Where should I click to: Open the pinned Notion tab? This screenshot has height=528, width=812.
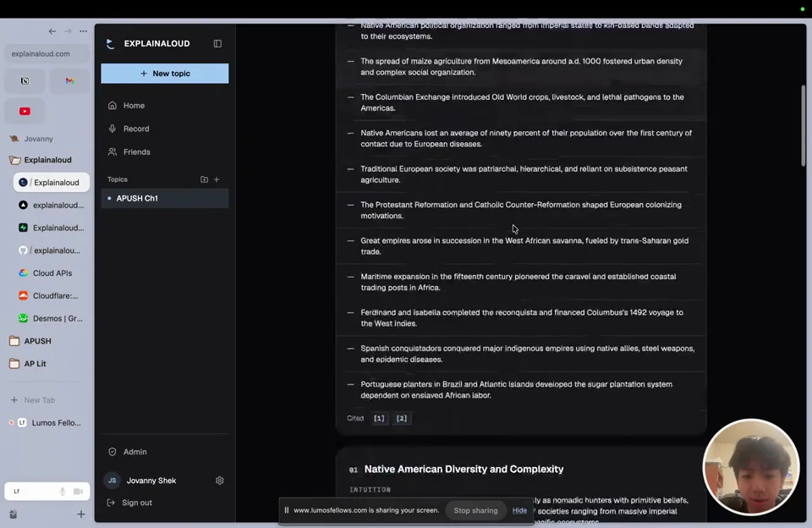[x=25, y=81]
